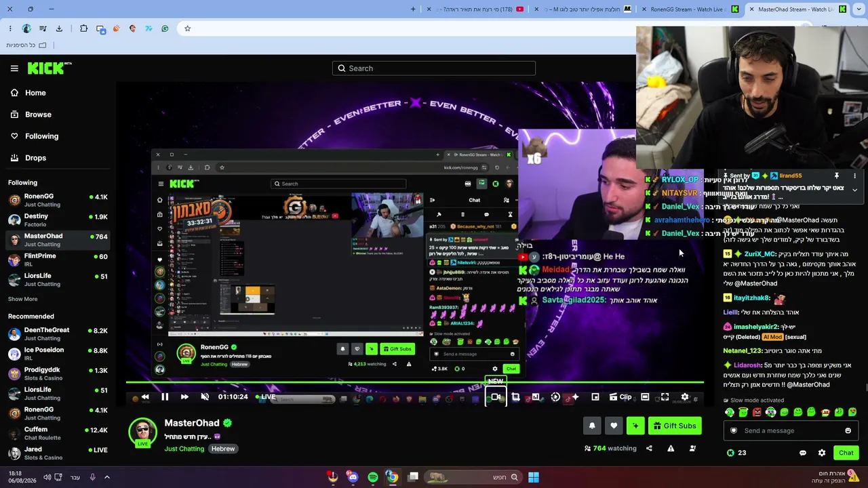
Task: Open the all bookmarks folder
Action: [26, 45]
